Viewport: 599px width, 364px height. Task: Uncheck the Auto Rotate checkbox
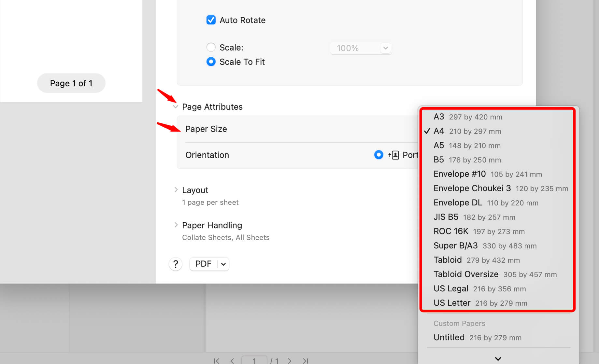211,20
